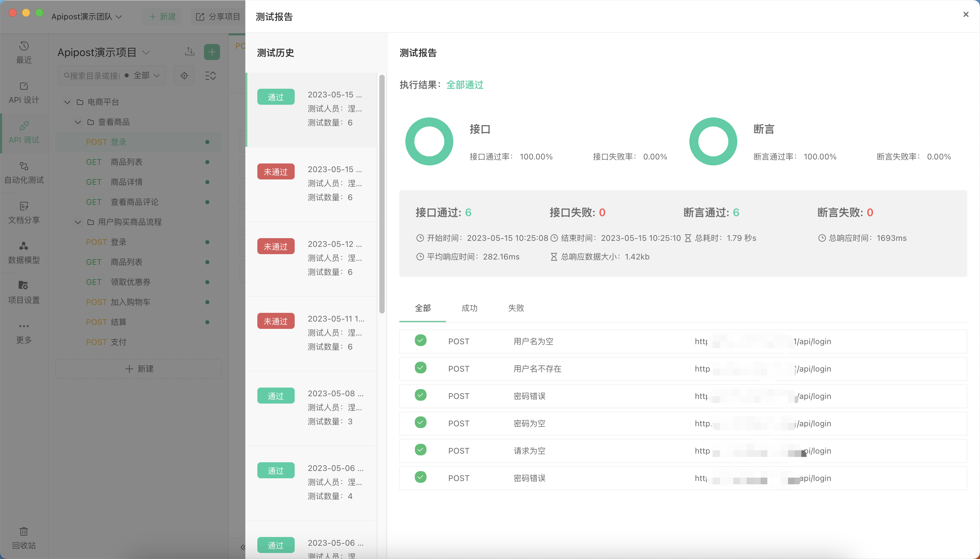Image resolution: width=980 pixels, height=559 pixels.
Task: Open the Apipost演示团队 team dropdown
Action: point(86,16)
